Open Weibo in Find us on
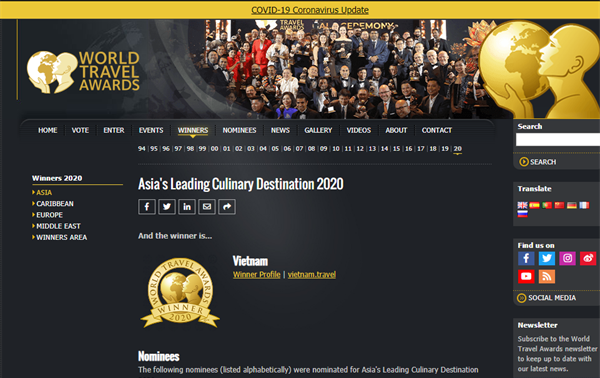 (x=588, y=259)
